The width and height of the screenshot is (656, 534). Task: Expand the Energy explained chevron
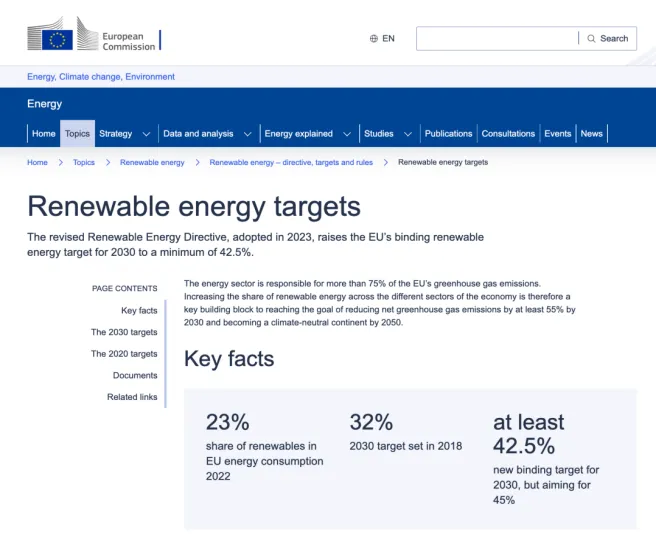click(347, 134)
